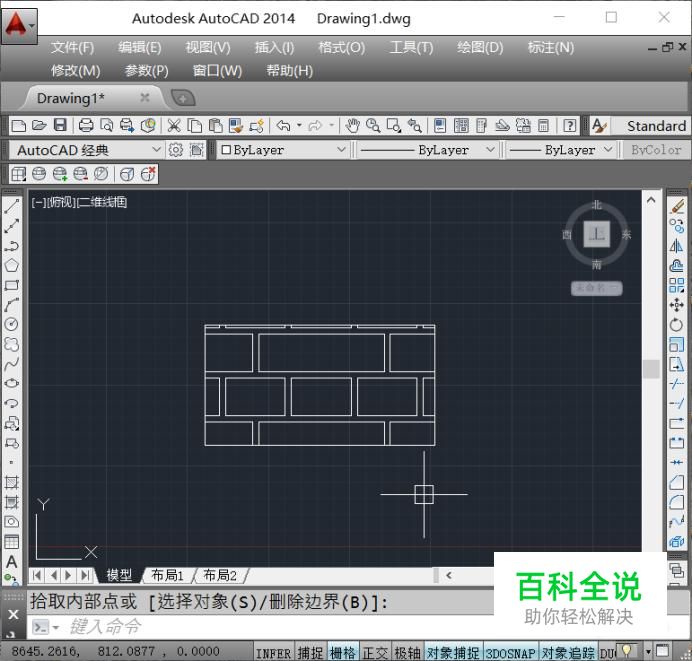The width and height of the screenshot is (692, 661).
Task: Click the new drawing tab button
Action: point(183,98)
